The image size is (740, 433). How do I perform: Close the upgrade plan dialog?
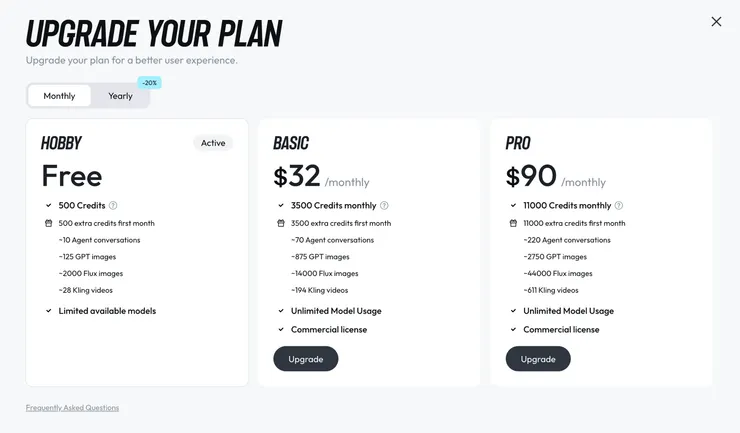click(716, 22)
